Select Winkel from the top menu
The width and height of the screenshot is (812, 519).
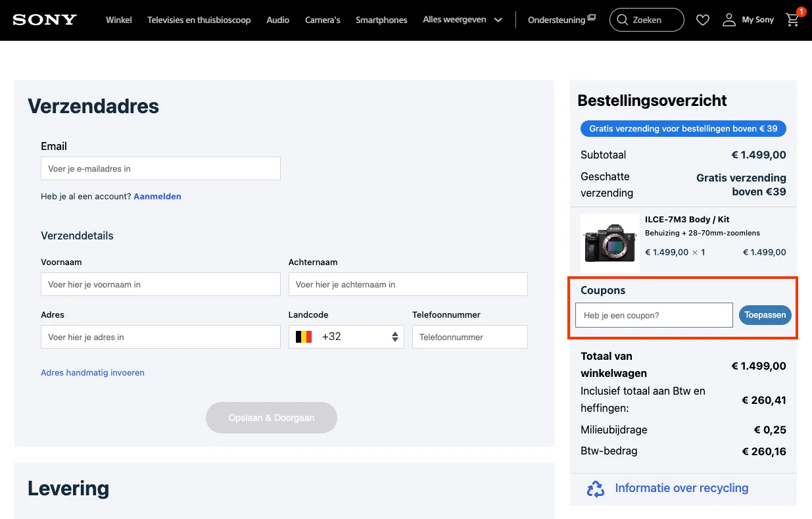click(x=119, y=20)
